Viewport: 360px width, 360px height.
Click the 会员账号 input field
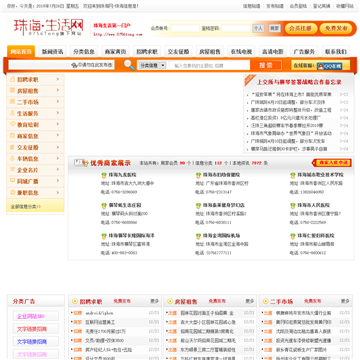[185, 28]
